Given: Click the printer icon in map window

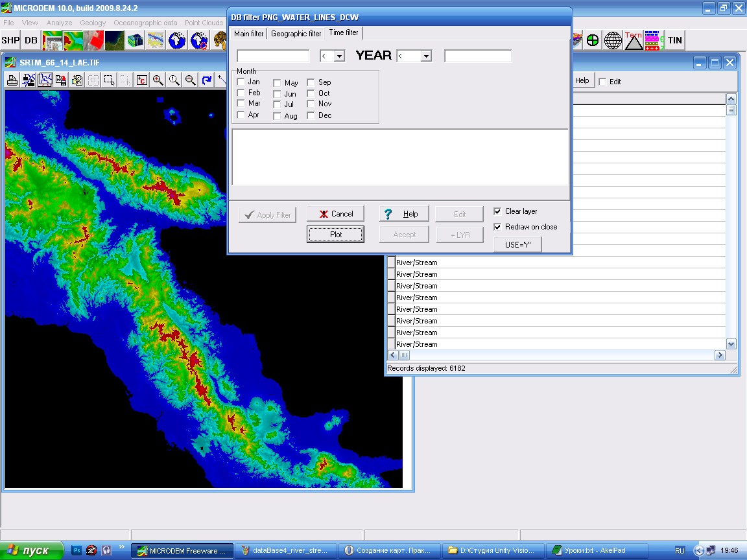Looking at the screenshot, I should pyautogui.click(x=12, y=80).
